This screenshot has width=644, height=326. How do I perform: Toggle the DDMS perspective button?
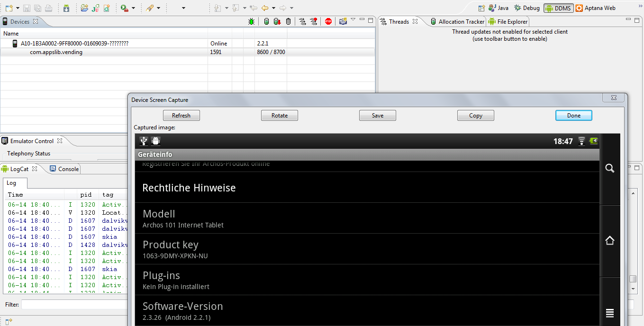click(558, 8)
